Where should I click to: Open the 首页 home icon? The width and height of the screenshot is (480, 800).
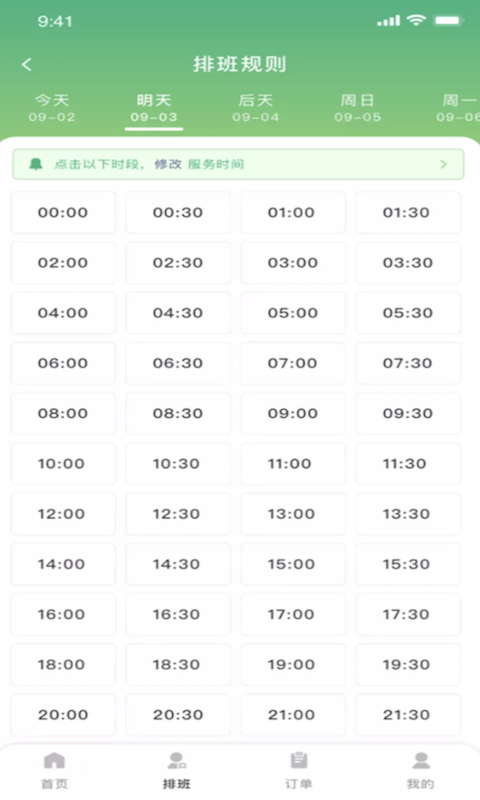(x=54, y=761)
